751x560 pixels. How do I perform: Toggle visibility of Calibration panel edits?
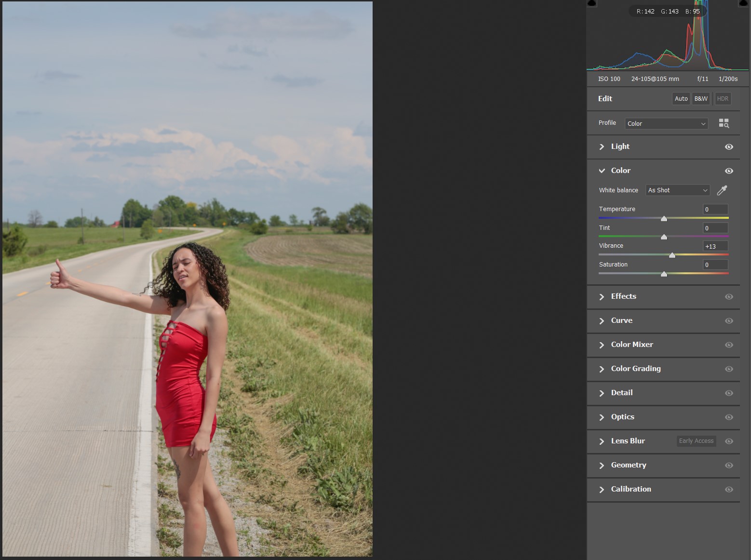(x=729, y=490)
